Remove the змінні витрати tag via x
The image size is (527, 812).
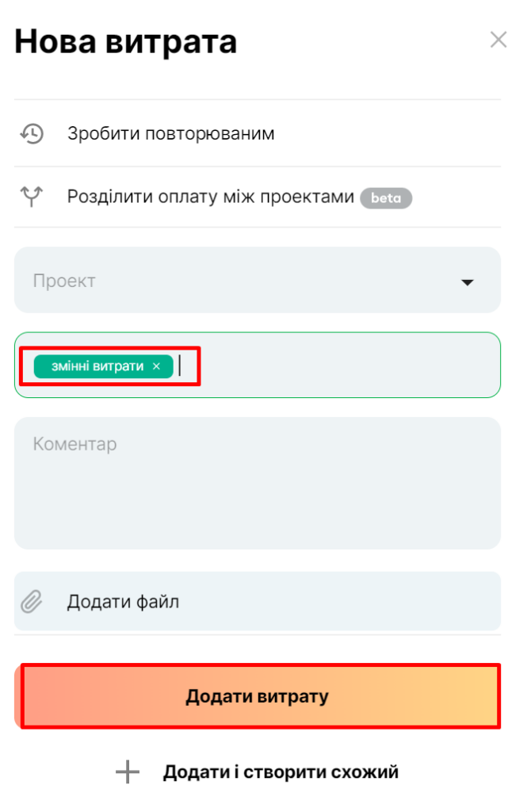[156, 366]
